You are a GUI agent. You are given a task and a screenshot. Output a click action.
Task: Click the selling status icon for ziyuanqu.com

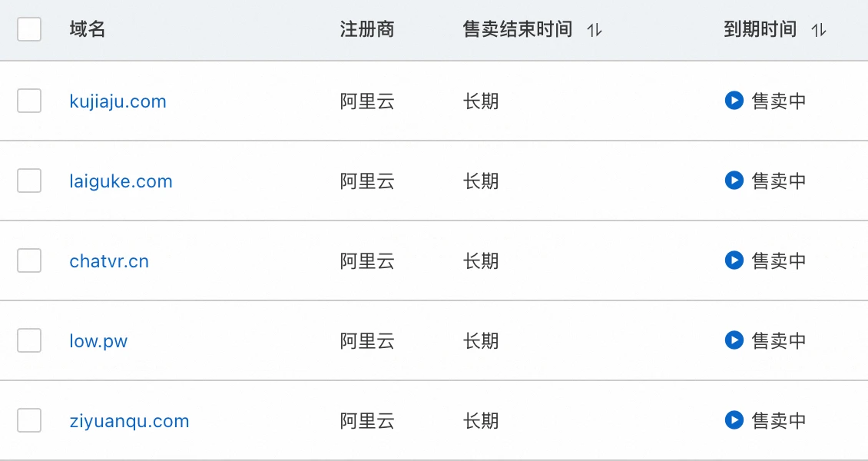734,420
